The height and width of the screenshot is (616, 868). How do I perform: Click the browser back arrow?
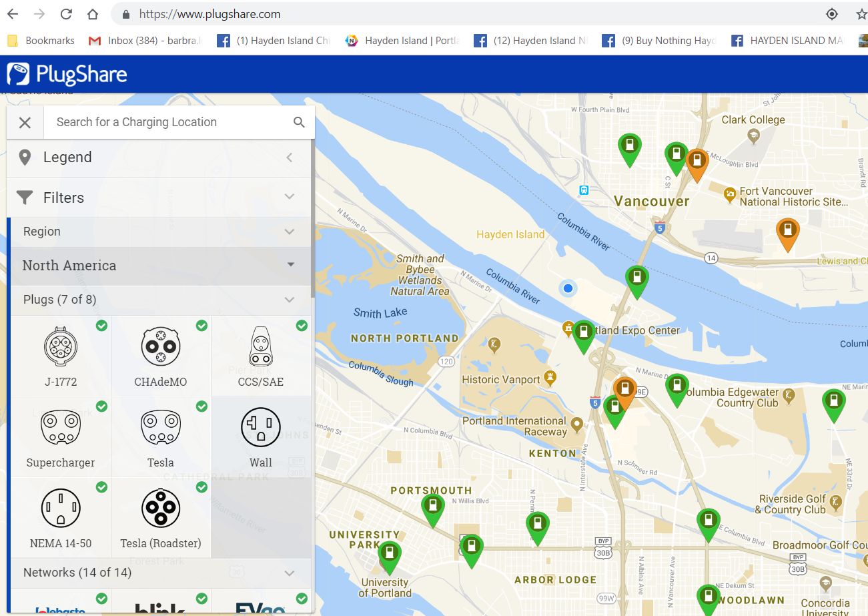click(x=12, y=14)
